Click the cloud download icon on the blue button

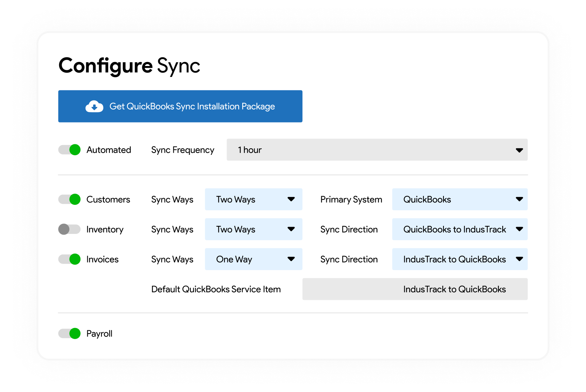94,106
